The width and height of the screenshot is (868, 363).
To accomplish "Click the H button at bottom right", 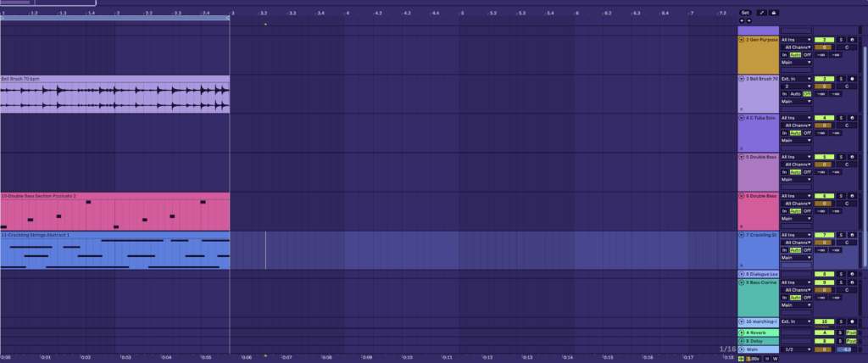I will point(767,358).
